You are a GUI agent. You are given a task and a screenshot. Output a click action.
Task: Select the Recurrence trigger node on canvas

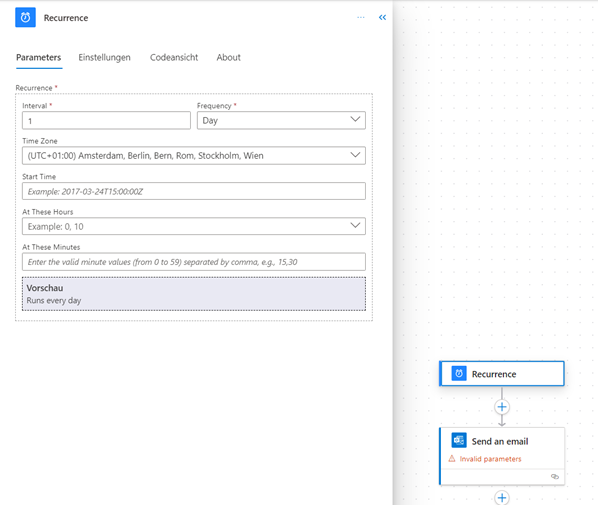[x=502, y=374]
